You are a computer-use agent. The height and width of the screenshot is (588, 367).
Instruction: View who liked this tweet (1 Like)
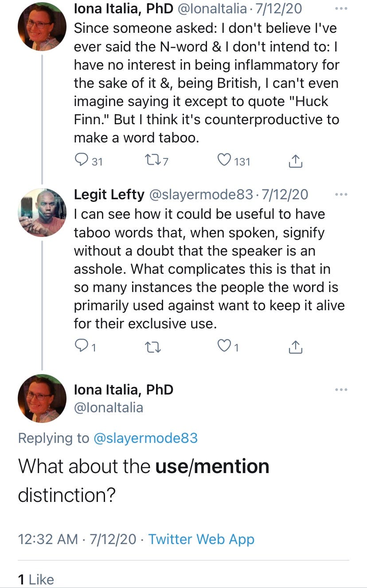pos(35,579)
